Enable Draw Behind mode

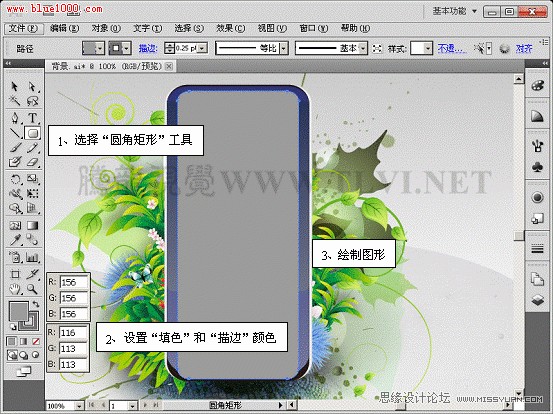click(x=24, y=355)
